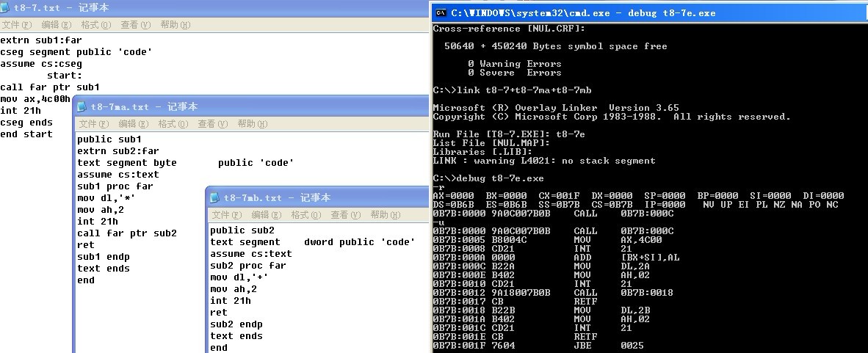868x353 pixels.
Task: Open 查看 menu in t8-7ma.txt window
Action: (x=212, y=123)
